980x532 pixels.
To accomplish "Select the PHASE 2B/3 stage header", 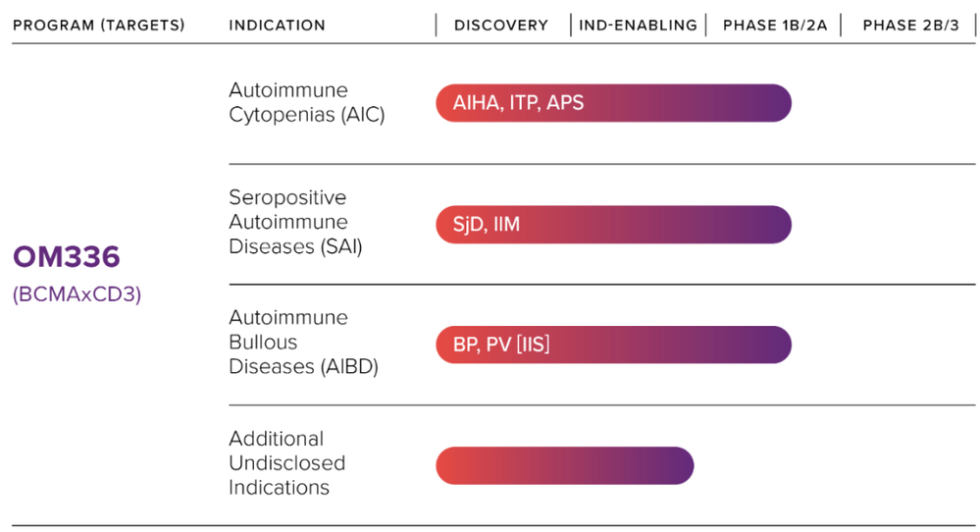I will click(x=910, y=25).
